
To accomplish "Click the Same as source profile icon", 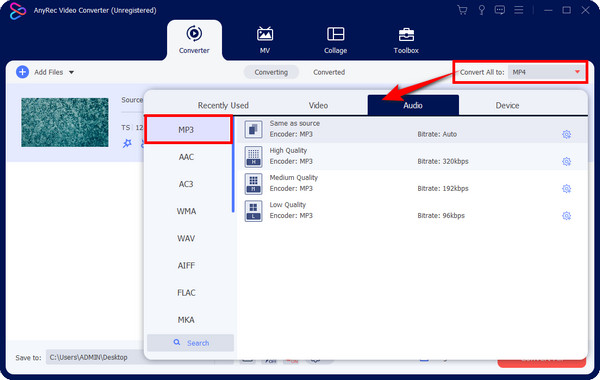I will 253,129.
